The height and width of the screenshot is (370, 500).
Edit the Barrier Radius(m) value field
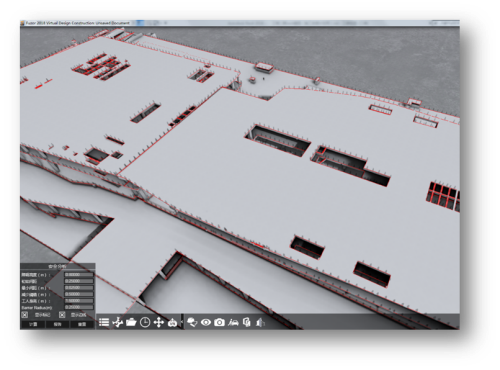coord(79,307)
